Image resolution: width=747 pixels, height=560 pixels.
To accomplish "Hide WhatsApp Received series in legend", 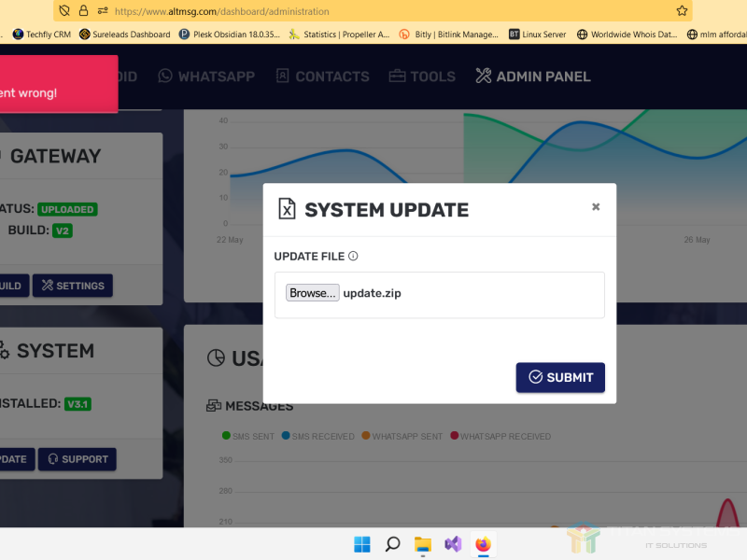I will (x=500, y=436).
